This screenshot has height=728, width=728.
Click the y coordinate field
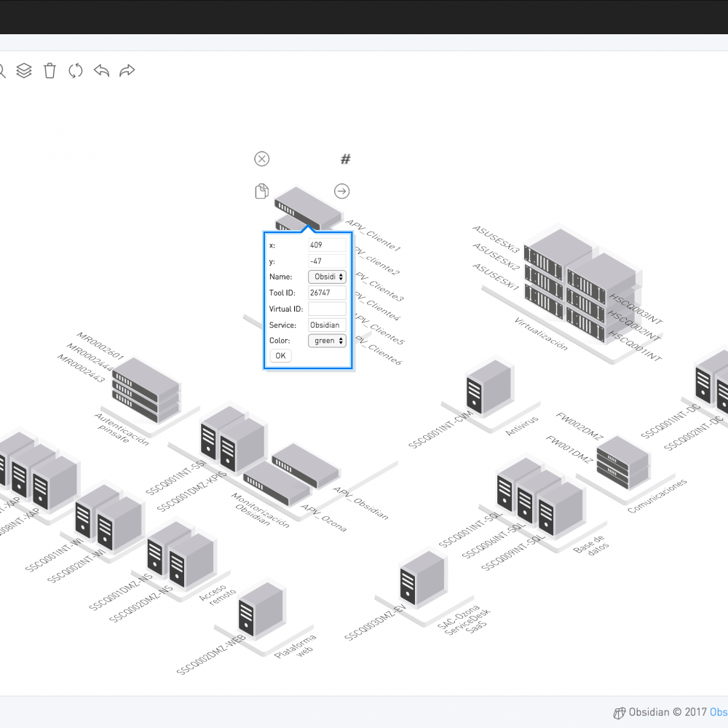pyautogui.click(x=327, y=261)
